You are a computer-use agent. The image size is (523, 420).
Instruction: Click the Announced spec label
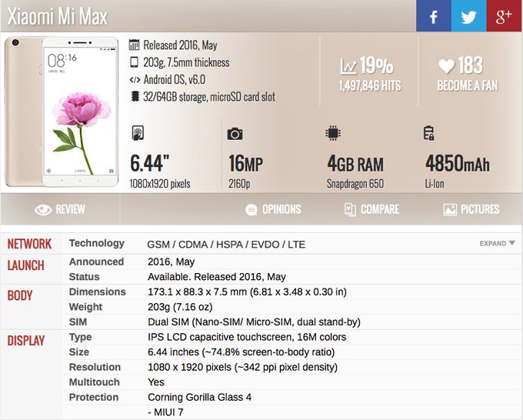pyautogui.click(x=96, y=262)
